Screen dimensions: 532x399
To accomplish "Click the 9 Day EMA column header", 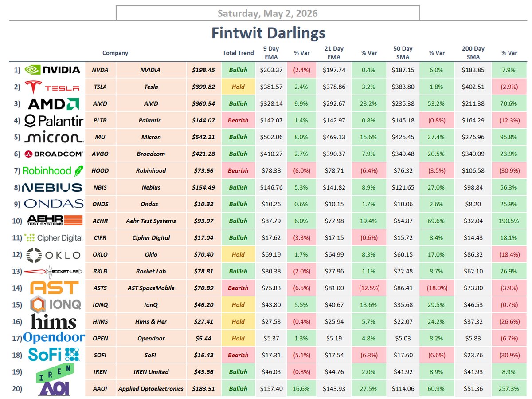I will point(272,53).
